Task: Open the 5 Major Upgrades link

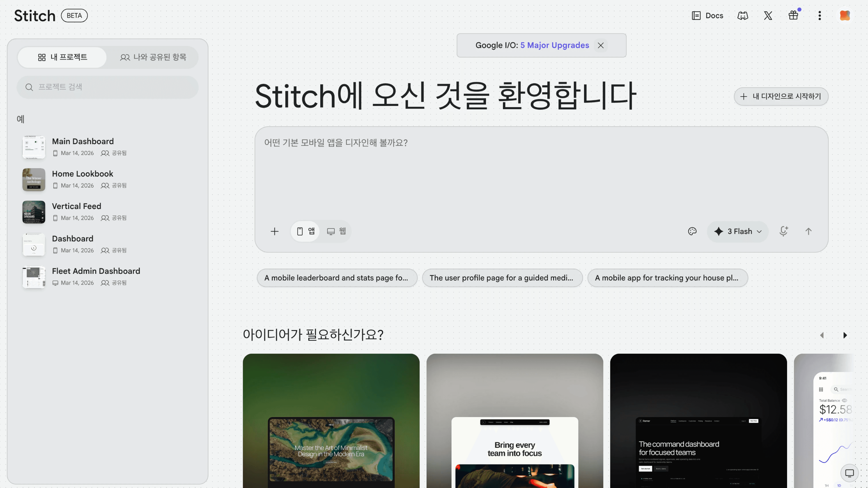Action: (555, 45)
